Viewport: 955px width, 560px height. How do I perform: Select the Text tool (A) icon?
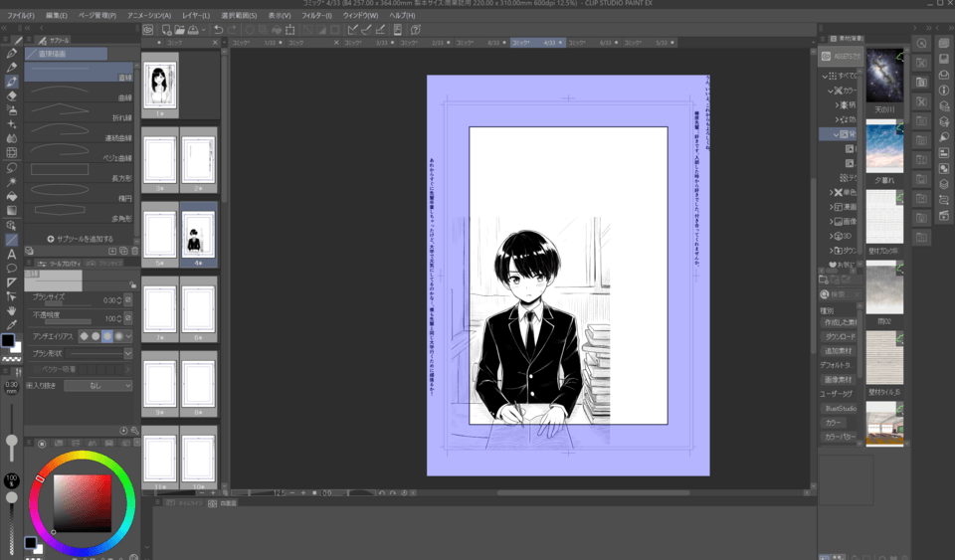11,254
